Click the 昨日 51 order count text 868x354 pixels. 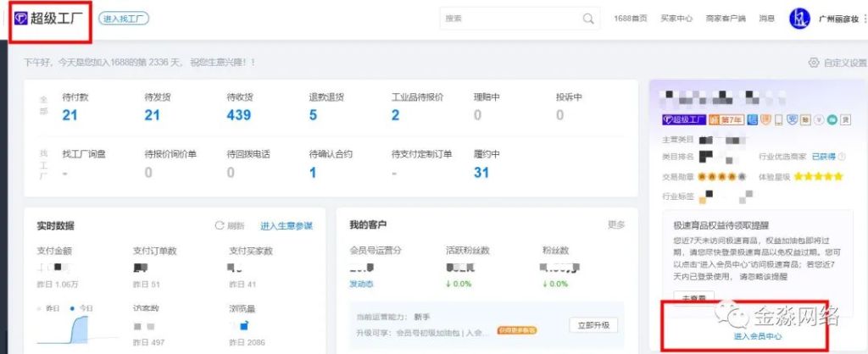pyautogui.click(x=146, y=285)
